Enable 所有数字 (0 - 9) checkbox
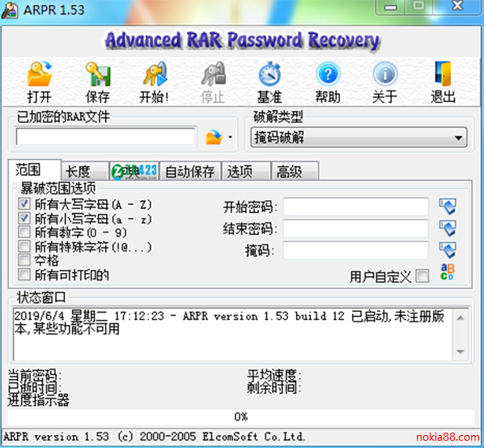This screenshot has width=484, height=448. pos(24,232)
